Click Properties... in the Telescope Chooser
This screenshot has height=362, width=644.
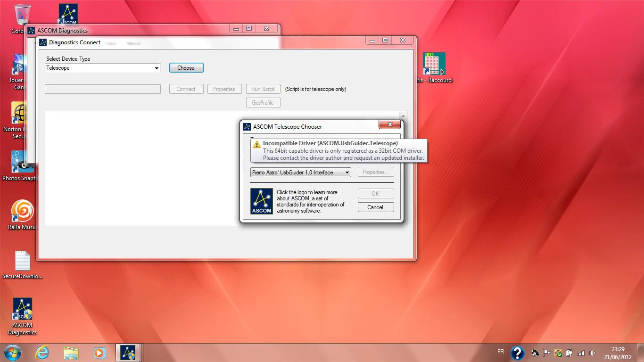[x=376, y=172]
